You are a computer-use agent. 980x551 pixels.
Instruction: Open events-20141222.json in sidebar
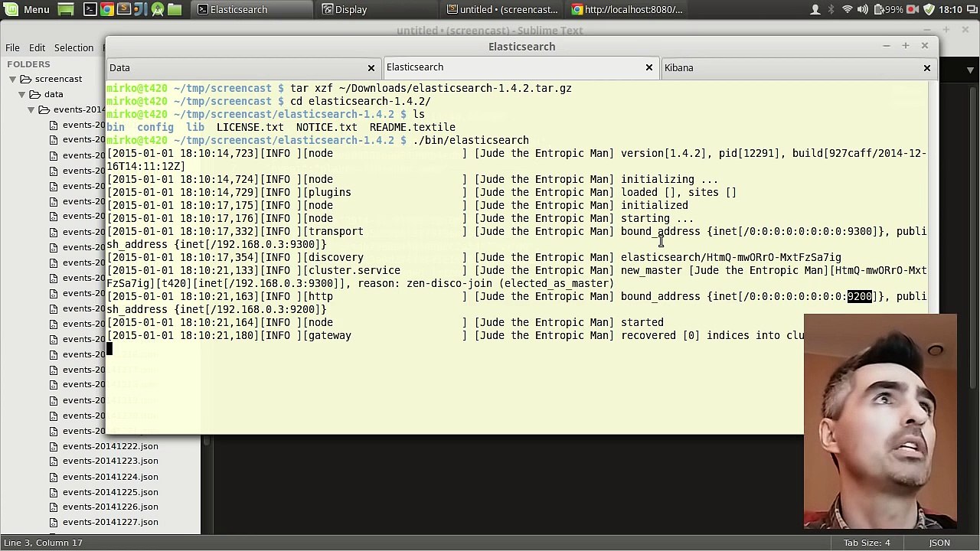(110, 446)
